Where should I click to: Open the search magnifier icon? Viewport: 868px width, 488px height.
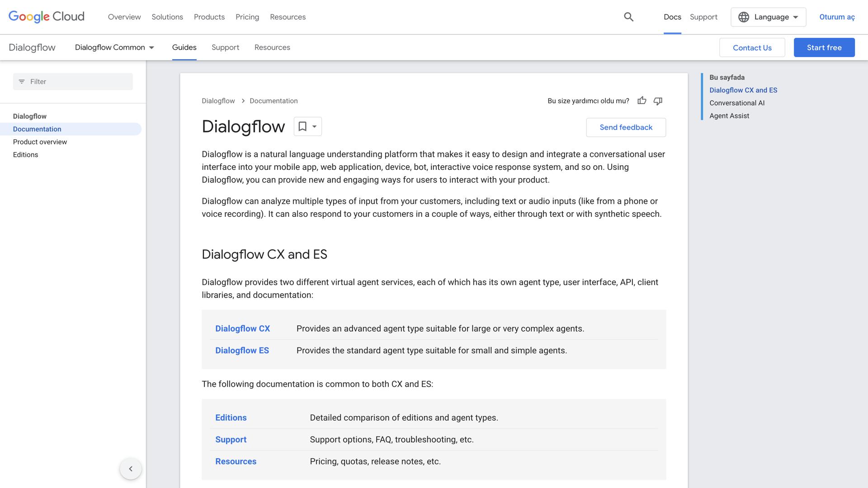click(628, 17)
